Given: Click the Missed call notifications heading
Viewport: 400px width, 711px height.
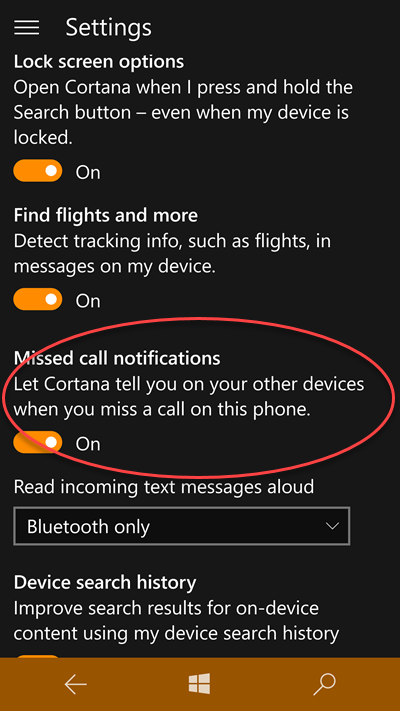Looking at the screenshot, I should tap(117, 358).
